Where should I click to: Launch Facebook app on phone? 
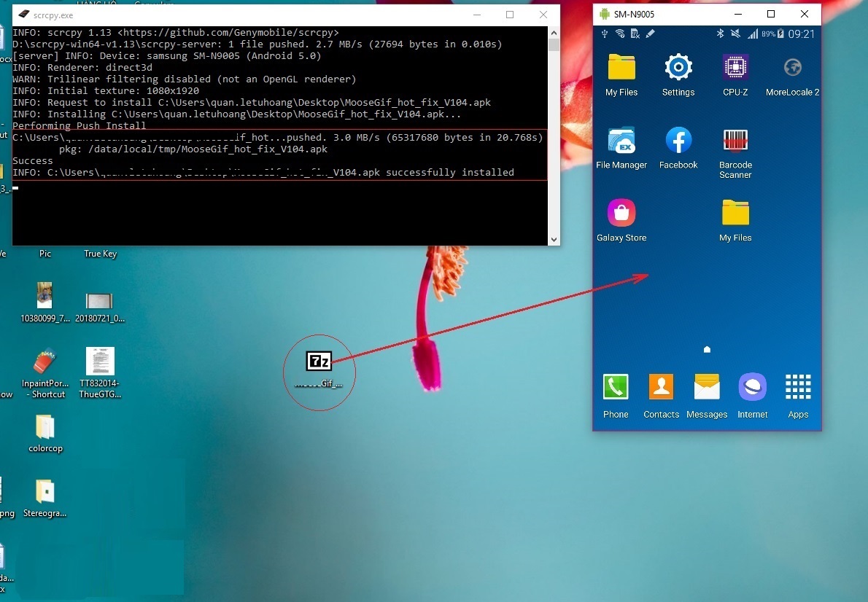click(x=678, y=148)
